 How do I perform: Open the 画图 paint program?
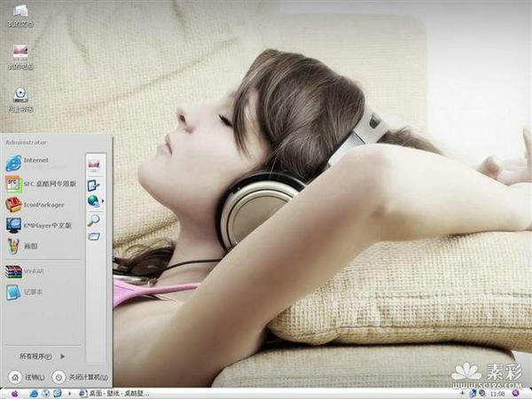point(31,244)
